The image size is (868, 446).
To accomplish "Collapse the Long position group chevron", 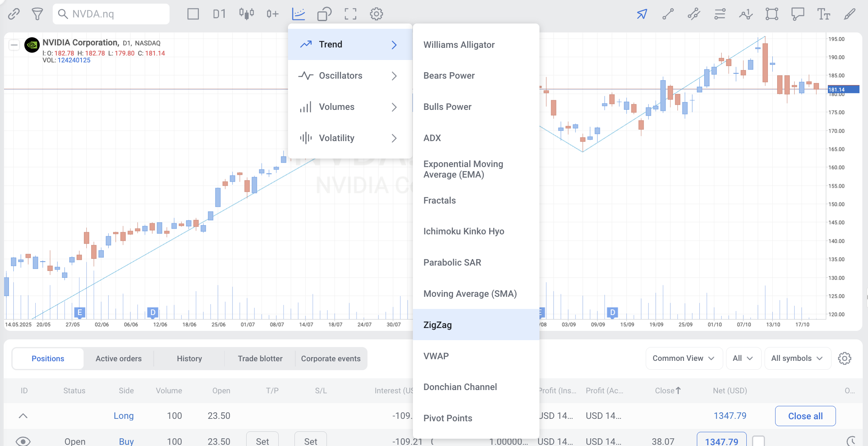I will coord(23,416).
